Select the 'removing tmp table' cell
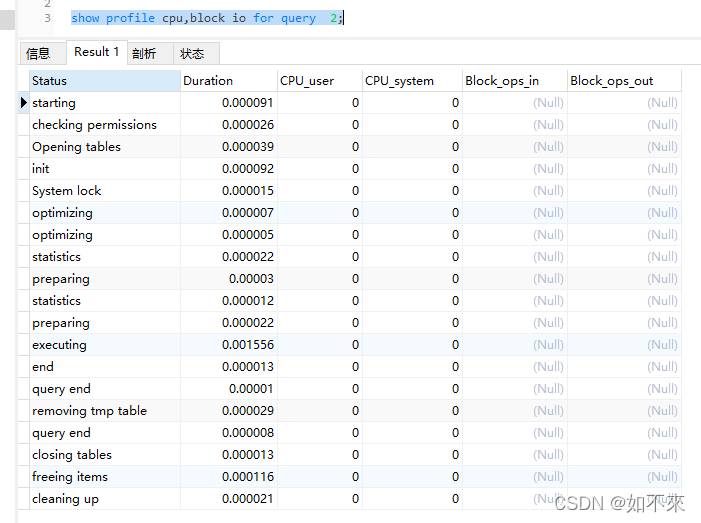Viewport: 701px width, 523px height. pyautogui.click(x=105, y=411)
